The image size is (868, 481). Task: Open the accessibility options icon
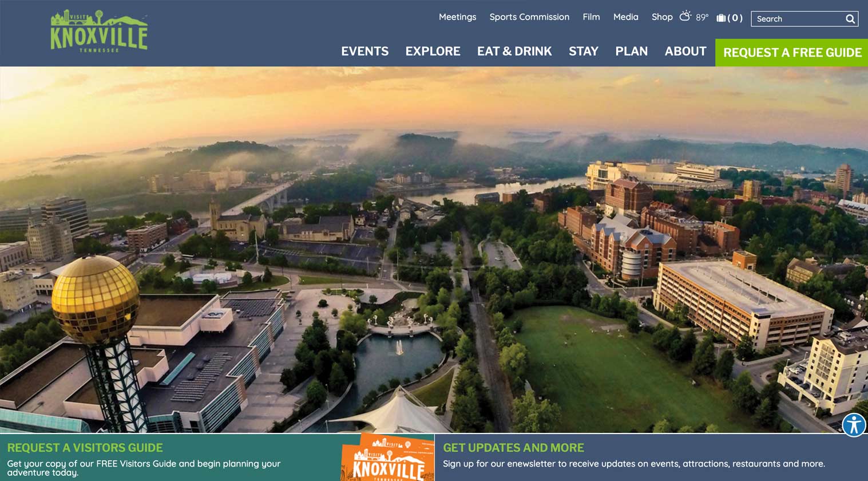(x=854, y=425)
